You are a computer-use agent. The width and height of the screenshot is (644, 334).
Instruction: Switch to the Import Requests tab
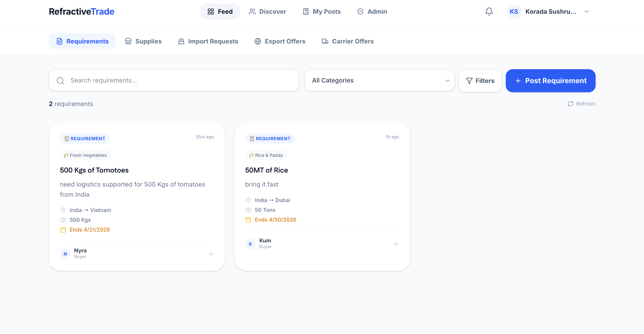click(208, 41)
